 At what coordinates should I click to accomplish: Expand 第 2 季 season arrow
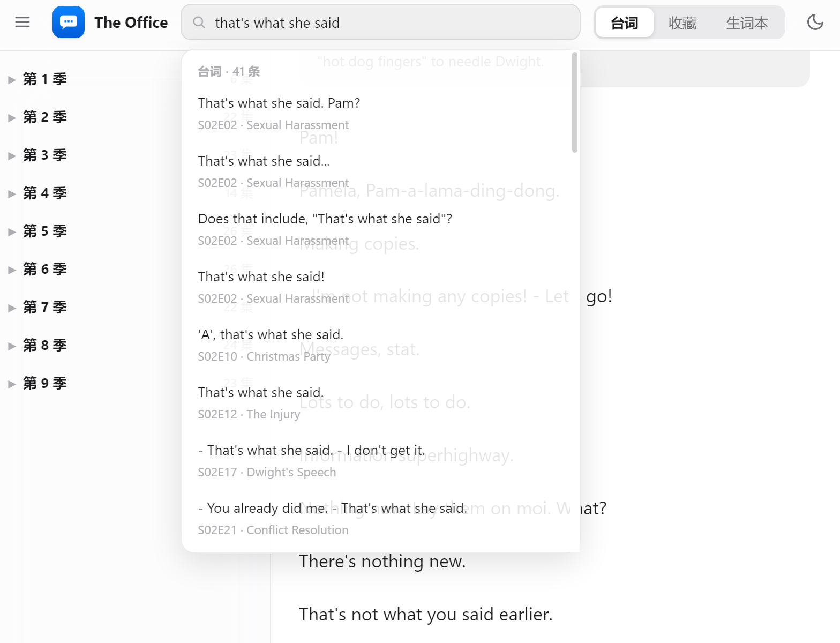[11, 118]
